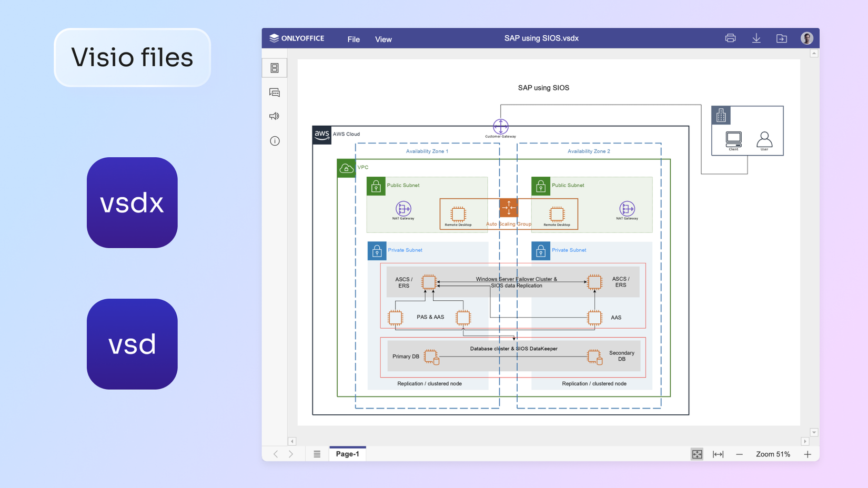Screen dimensions: 868x488
Task: Open the page thumbnails panel
Action: pos(275,67)
